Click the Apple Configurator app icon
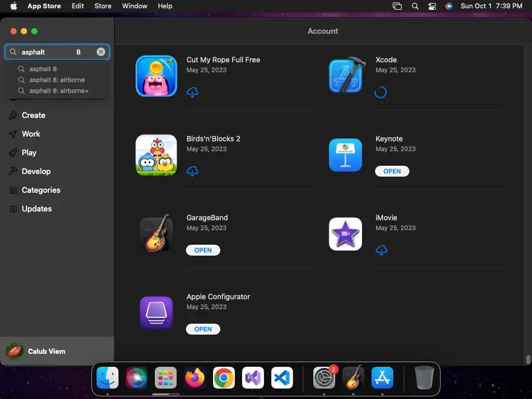 point(156,313)
